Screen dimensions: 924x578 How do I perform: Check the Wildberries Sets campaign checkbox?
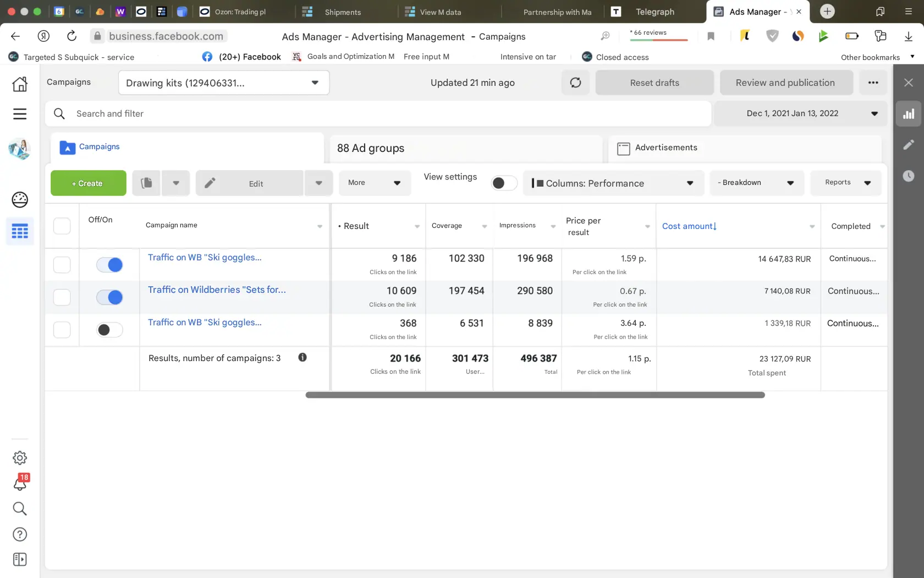point(62,297)
